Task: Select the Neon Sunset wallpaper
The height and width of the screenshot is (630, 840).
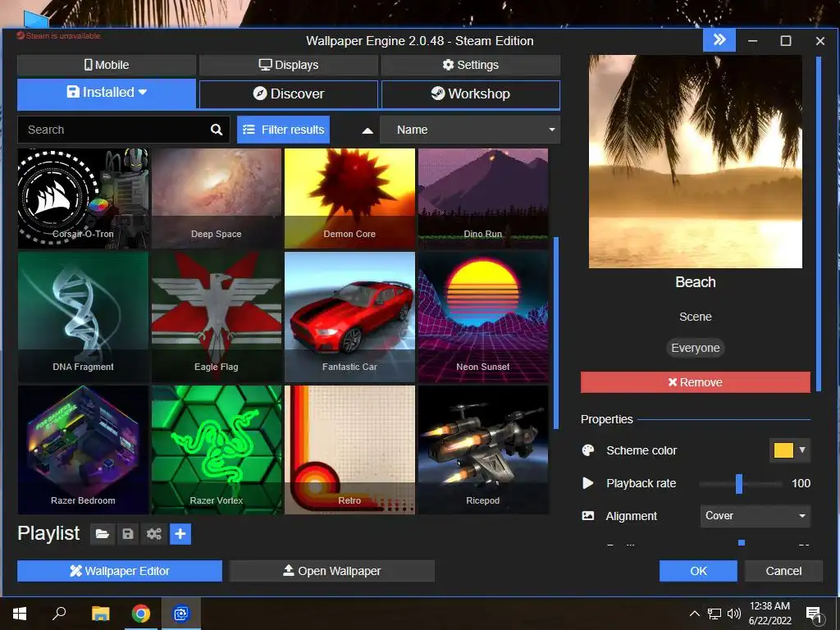Action: [x=483, y=317]
